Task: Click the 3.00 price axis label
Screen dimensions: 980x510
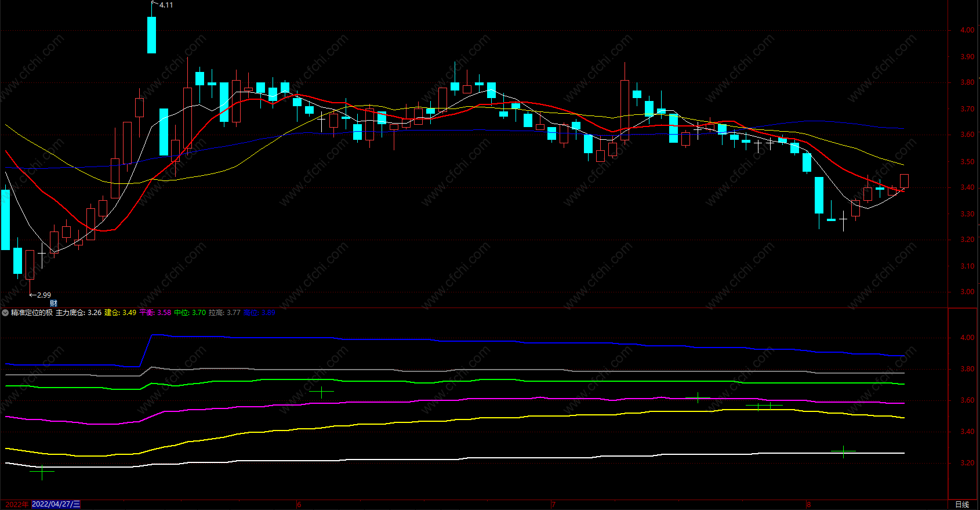Action: 967,292
